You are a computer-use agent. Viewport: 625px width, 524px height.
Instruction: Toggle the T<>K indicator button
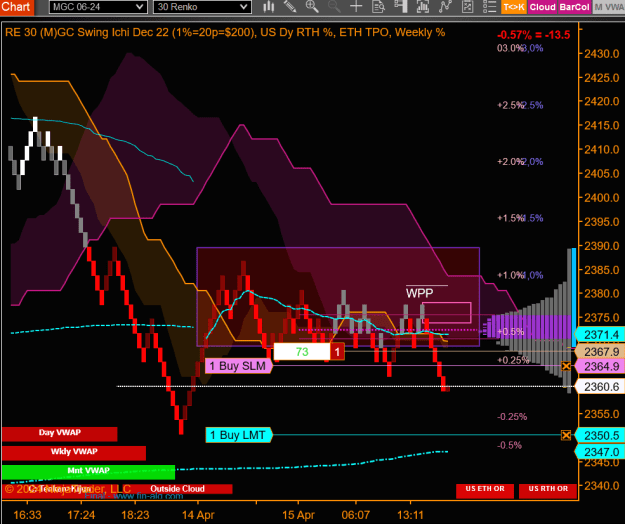[x=514, y=7]
